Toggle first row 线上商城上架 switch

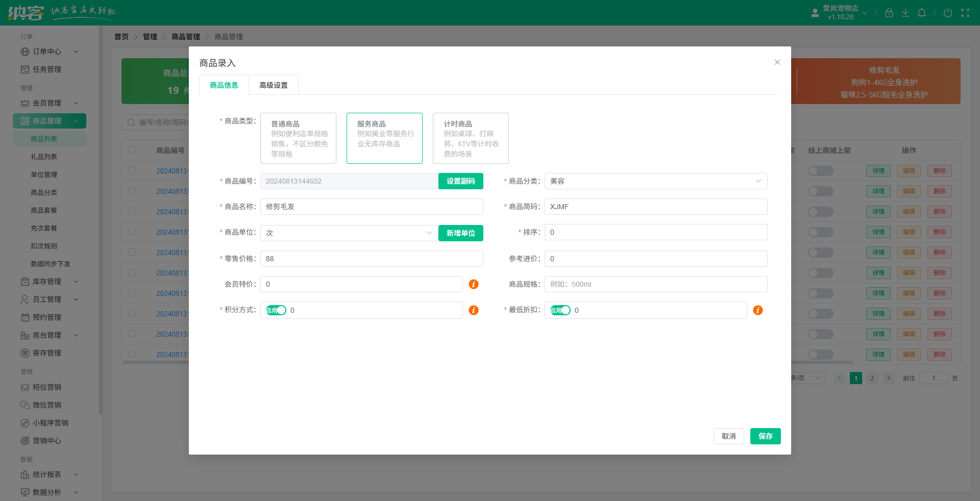click(x=821, y=171)
